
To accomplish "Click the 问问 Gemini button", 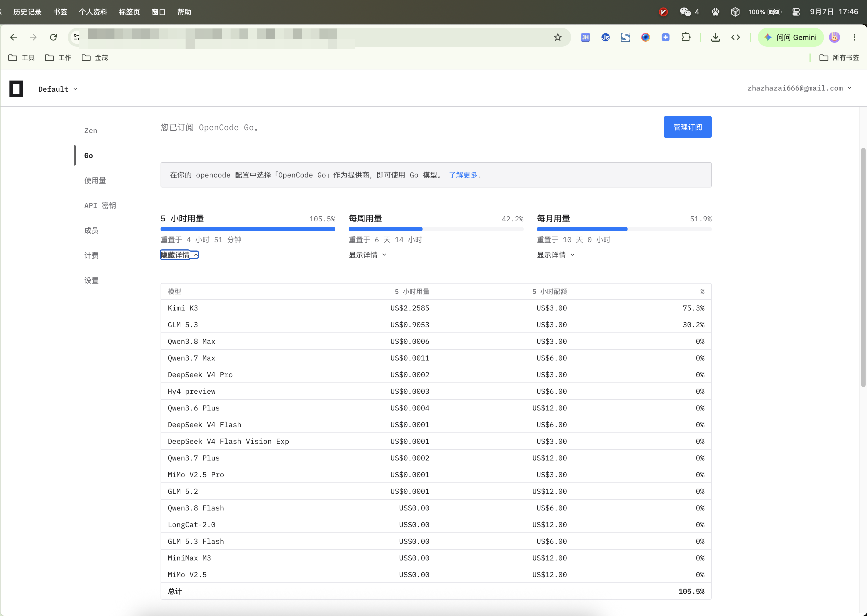I will click(791, 37).
